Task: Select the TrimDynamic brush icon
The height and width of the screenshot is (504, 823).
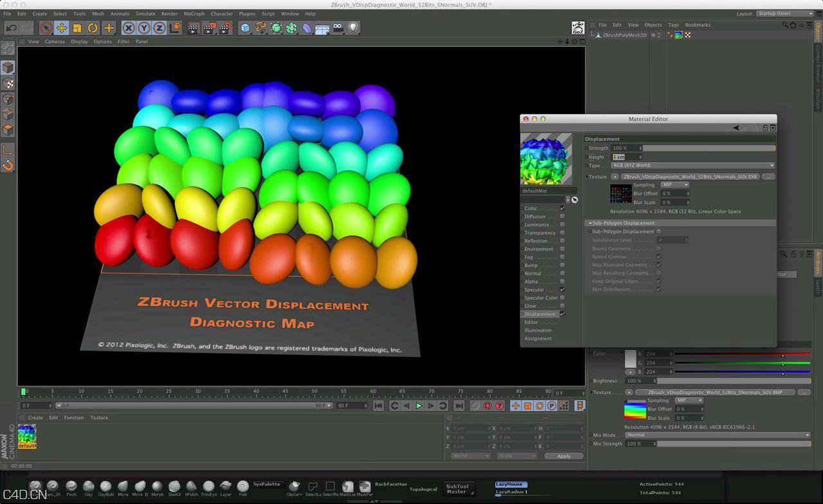Action: coord(210,487)
